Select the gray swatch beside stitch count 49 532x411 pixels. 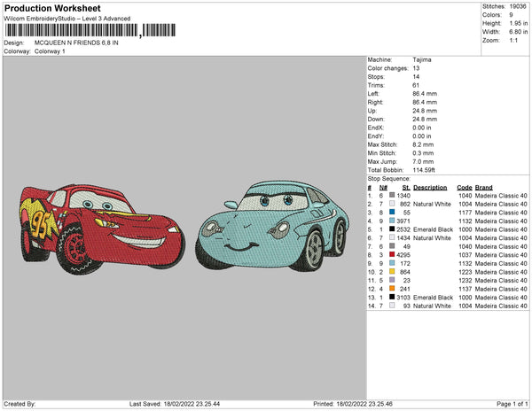[392, 246]
